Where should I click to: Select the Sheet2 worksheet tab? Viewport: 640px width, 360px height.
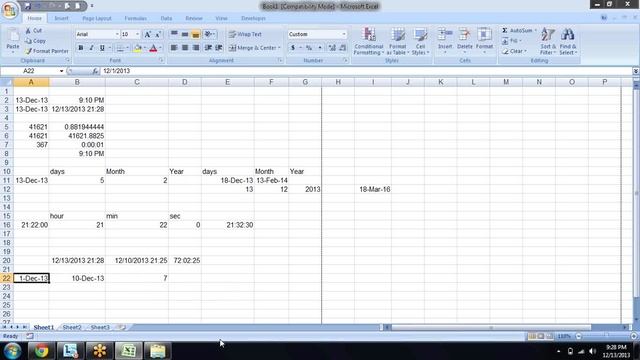(72, 327)
